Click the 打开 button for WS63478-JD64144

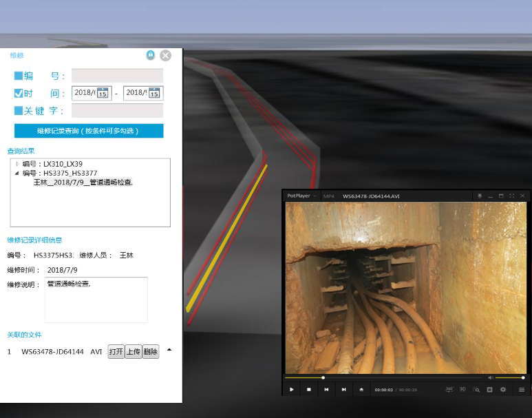pos(116,351)
